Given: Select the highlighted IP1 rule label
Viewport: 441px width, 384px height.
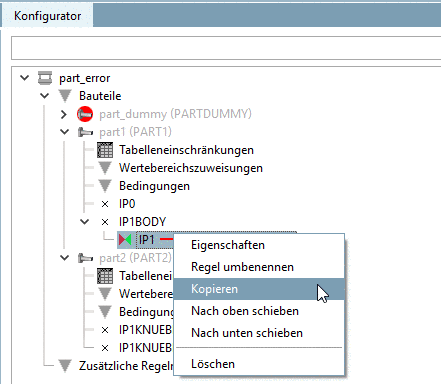Looking at the screenshot, I should pos(147,240).
